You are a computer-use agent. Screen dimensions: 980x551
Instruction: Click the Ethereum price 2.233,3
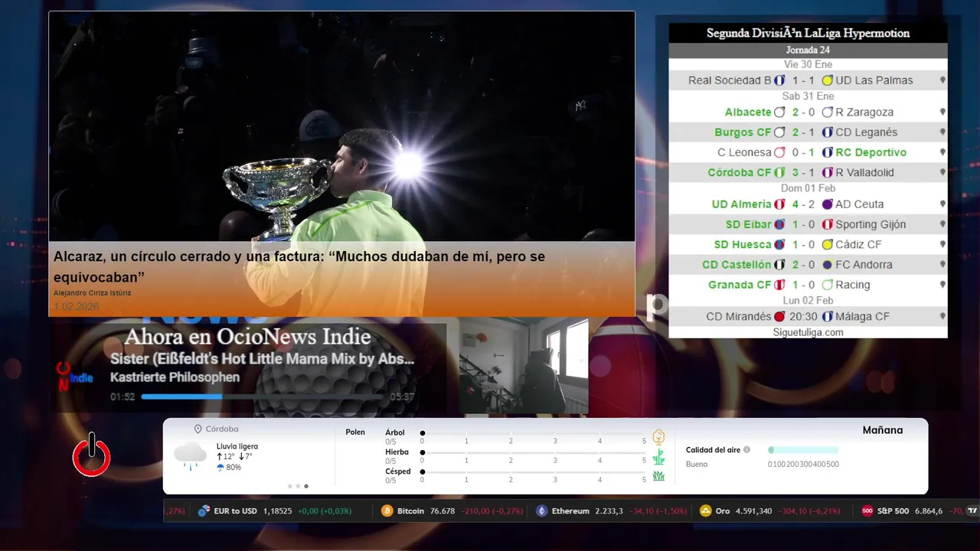click(609, 511)
